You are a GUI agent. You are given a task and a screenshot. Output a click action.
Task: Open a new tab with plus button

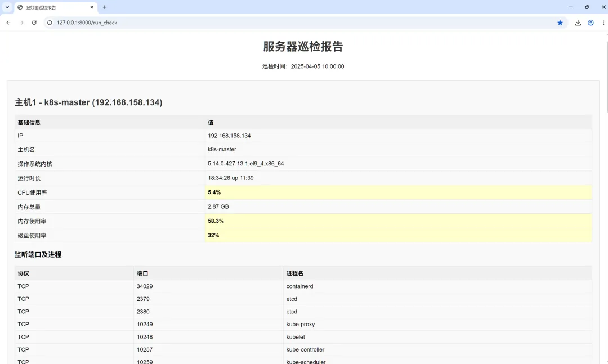click(104, 7)
